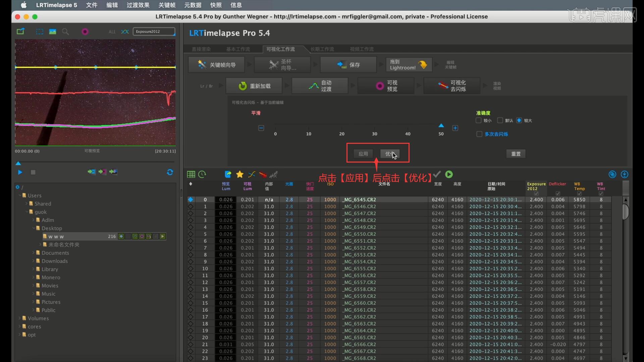The height and width of the screenshot is (362, 644).
Task: Click the plus button on smoothing slider
Action: pyautogui.click(x=455, y=128)
